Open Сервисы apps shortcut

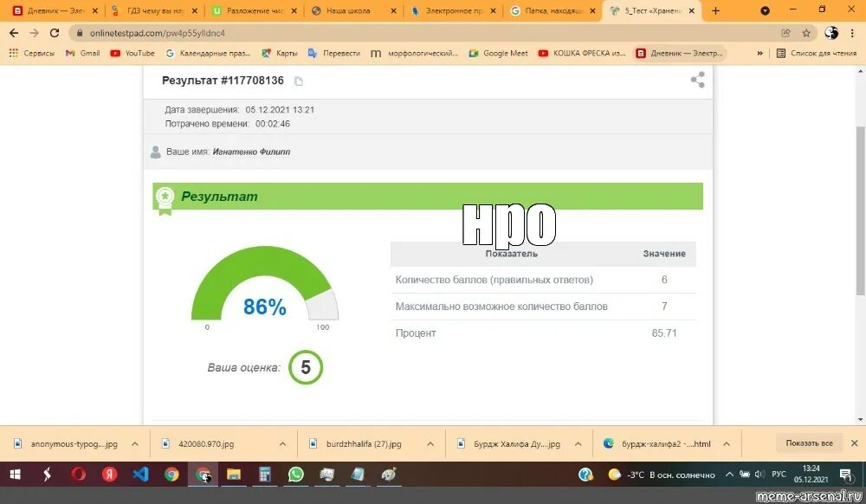pos(31,53)
